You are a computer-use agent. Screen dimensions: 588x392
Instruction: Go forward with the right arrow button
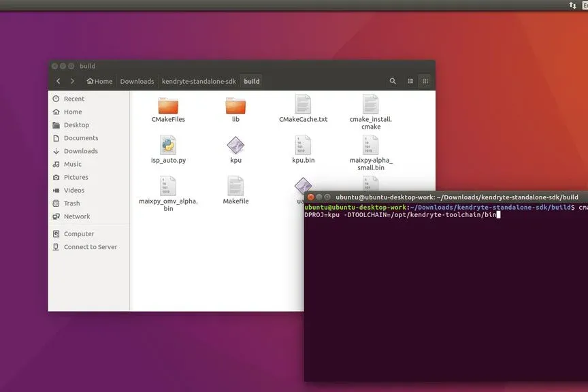(72, 81)
